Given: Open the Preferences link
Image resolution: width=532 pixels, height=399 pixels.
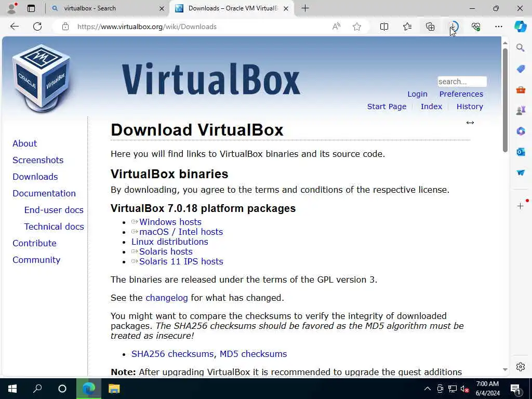Looking at the screenshot, I should (x=461, y=94).
